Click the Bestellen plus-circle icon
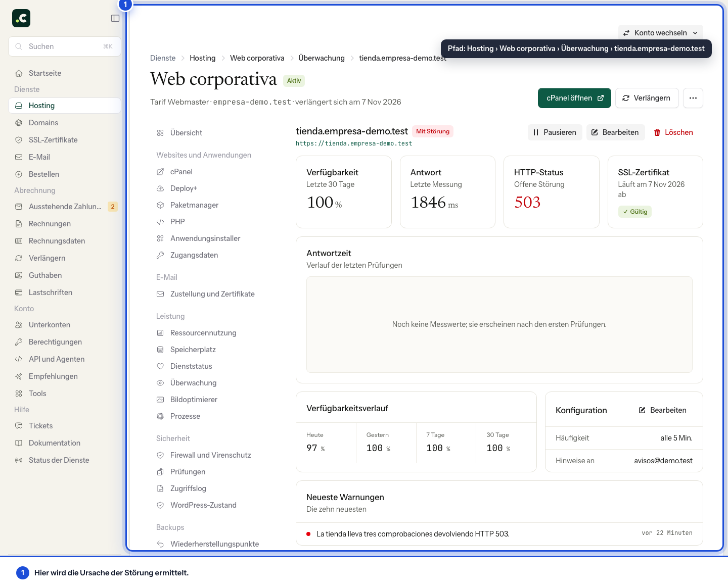 click(19, 174)
